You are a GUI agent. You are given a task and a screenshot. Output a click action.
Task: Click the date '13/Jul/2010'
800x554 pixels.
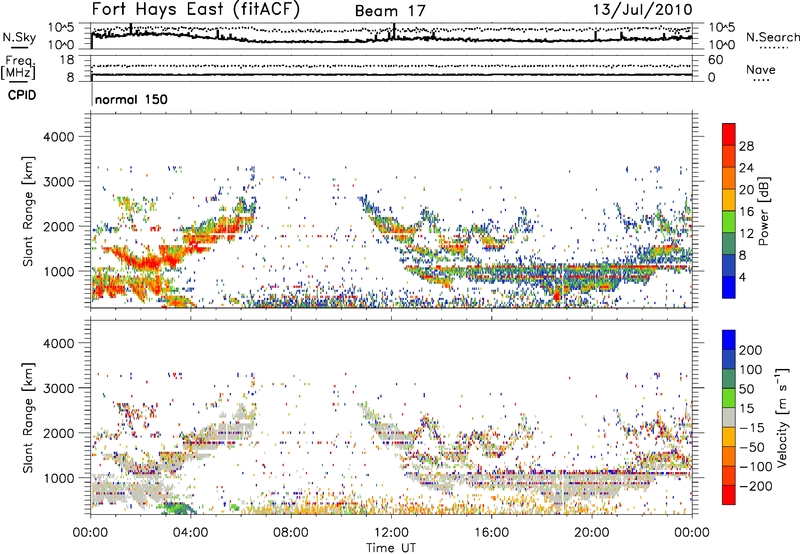642,10
